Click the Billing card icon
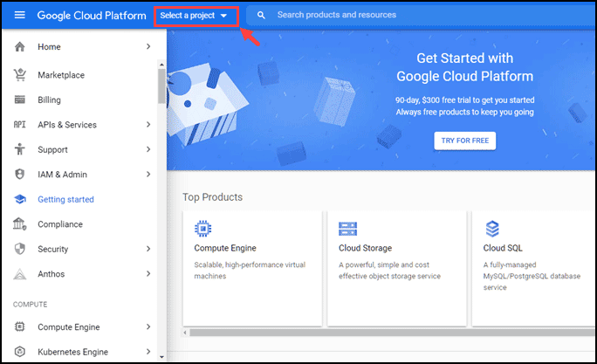 pos(20,100)
